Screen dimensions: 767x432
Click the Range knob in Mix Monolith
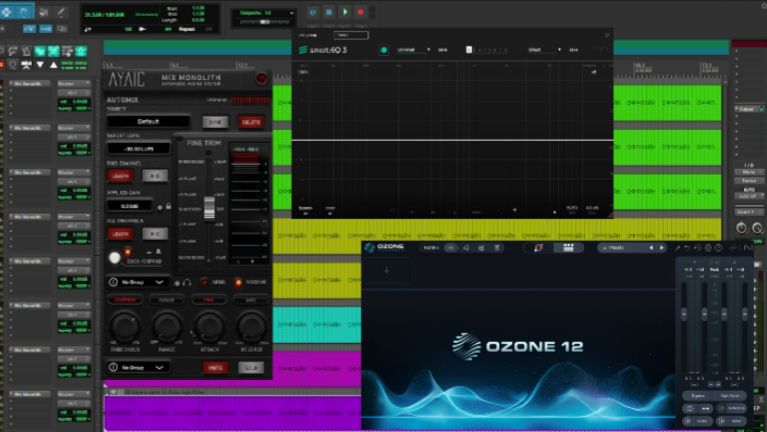(x=167, y=327)
